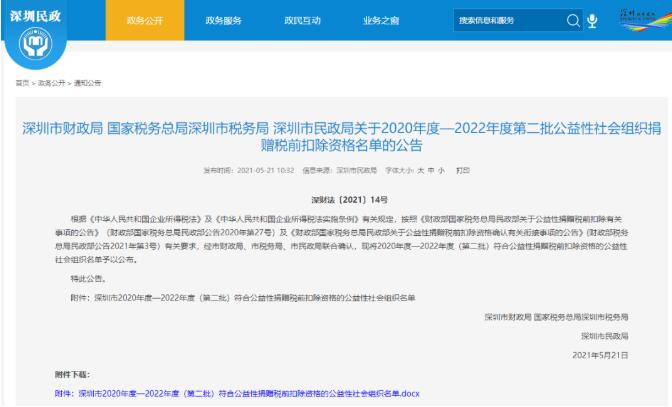Image resolution: width=672 pixels, height=407 pixels.
Task: Click the 深财法〔2021〕14号 document number
Action: click(336, 200)
